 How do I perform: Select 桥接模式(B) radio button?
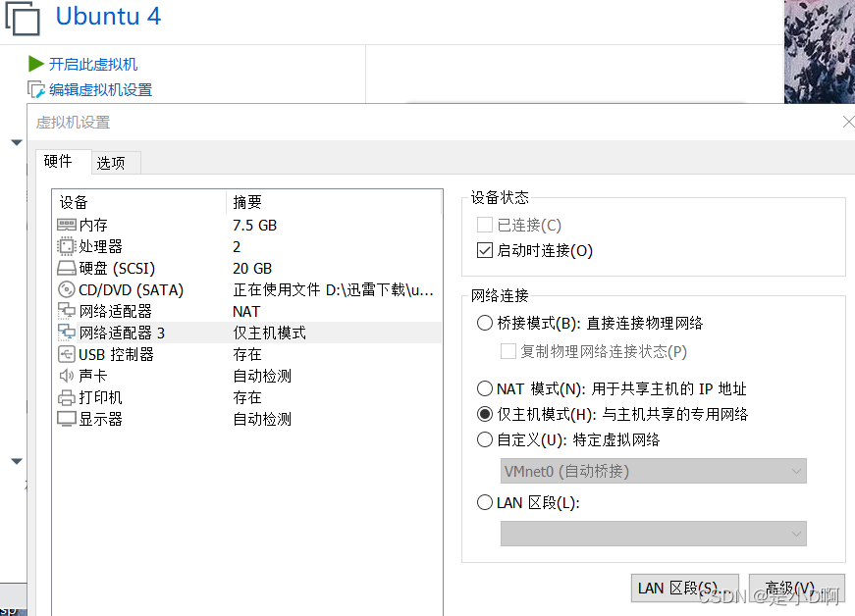pos(484,323)
